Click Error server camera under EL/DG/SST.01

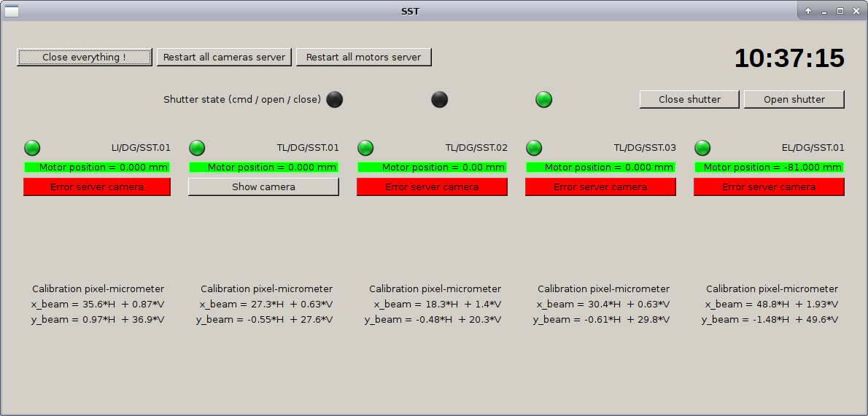coord(769,187)
